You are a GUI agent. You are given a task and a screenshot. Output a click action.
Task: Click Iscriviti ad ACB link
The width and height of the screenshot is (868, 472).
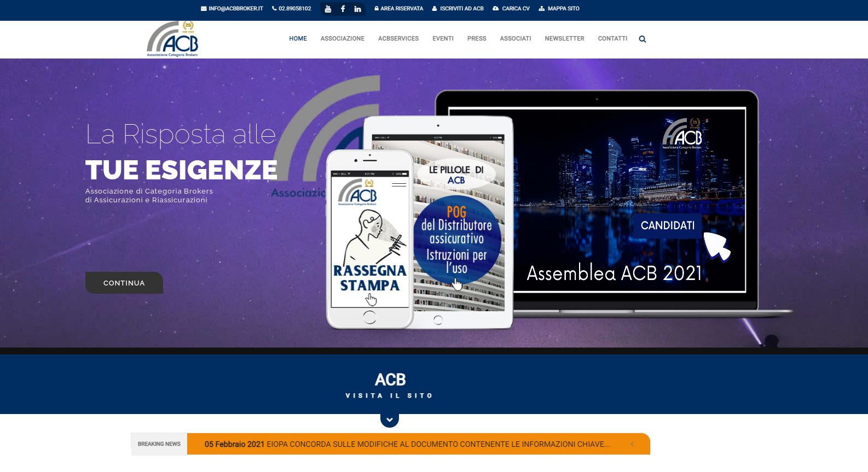point(458,9)
